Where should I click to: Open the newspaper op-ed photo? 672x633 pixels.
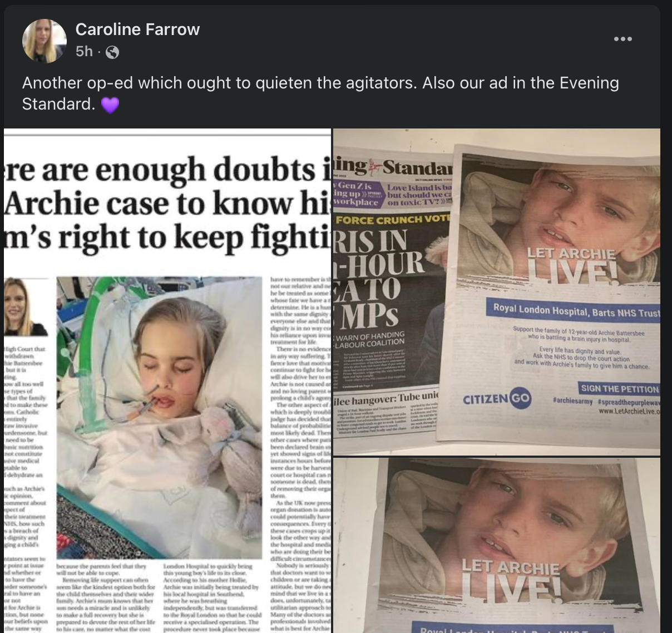click(x=167, y=380)
